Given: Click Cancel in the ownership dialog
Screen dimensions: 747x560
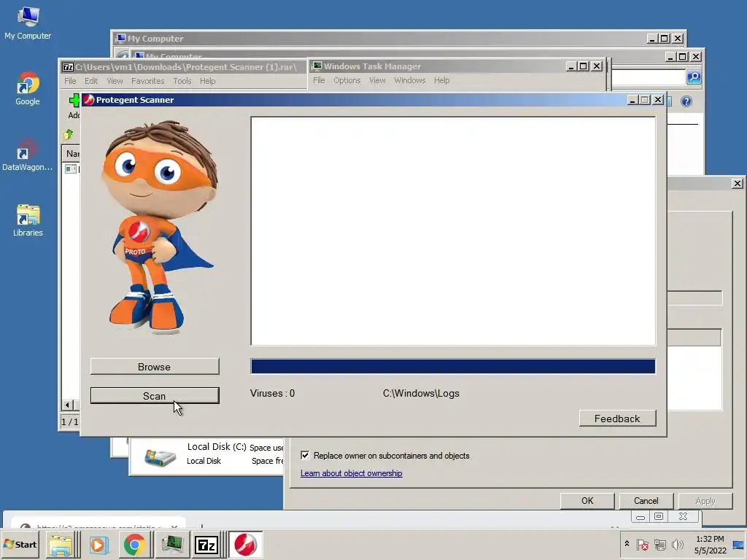Looking at the screenshot, I should click(x=646, y=500).
